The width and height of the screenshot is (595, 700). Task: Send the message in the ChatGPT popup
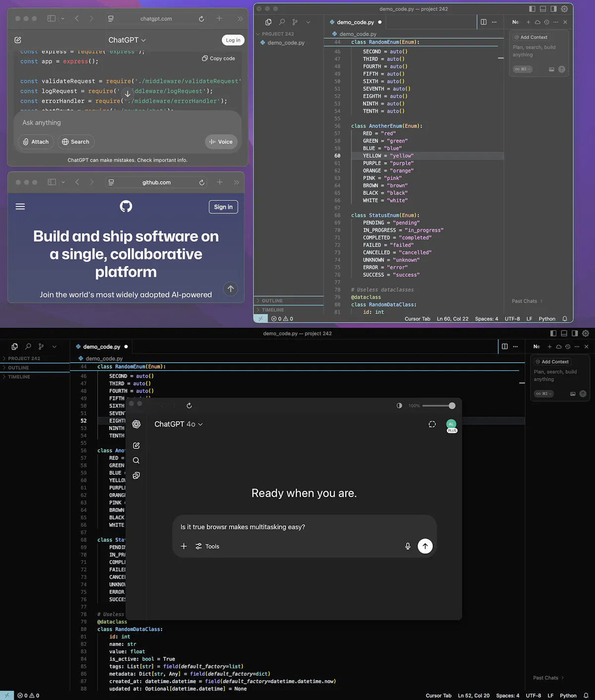pyautogui.click(x=425, y=546)
